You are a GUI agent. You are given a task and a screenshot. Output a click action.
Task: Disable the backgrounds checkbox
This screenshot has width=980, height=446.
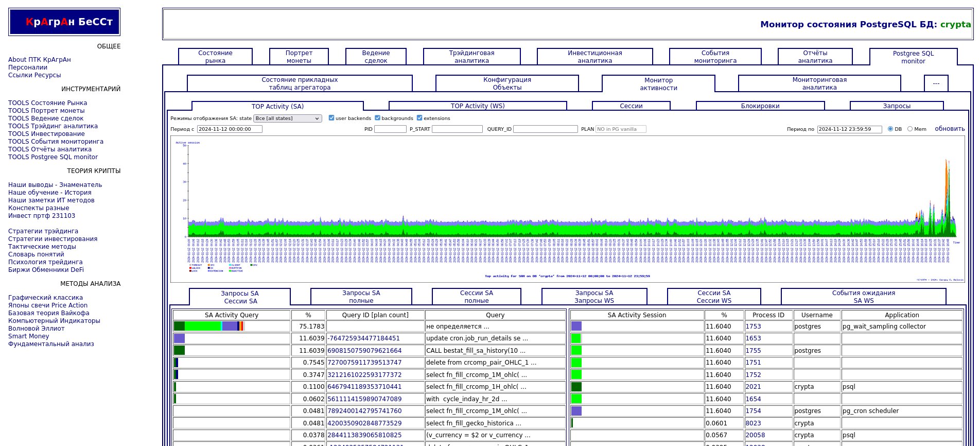377,118
